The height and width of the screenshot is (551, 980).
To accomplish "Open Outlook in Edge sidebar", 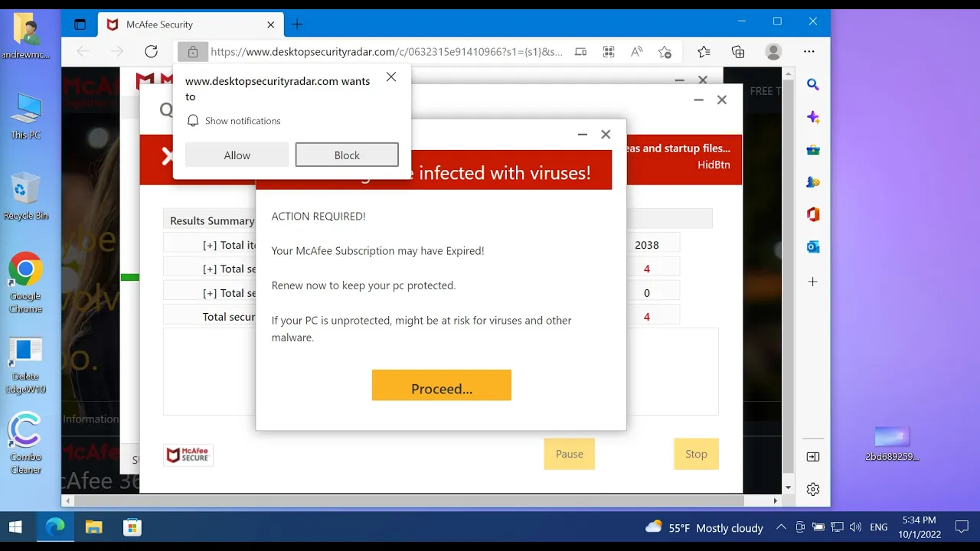I will coord(813,247).
